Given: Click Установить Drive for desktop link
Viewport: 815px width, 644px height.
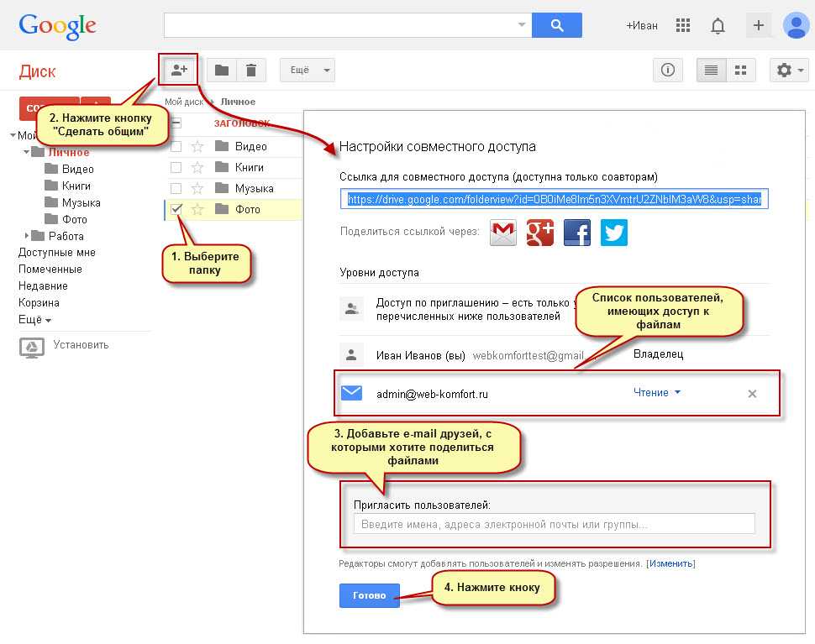Looking at the screenshot, I should point(81,345).
